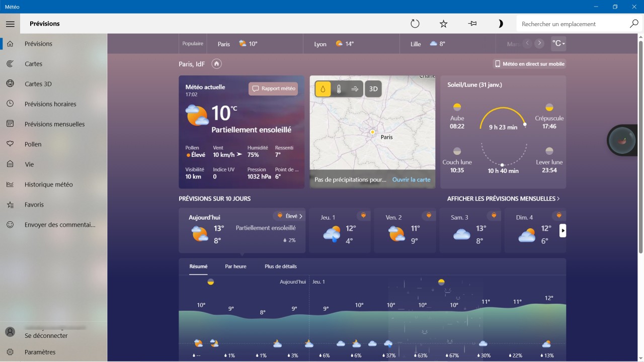This screenshot has height=362, width=644.
Task: Click Météo en direct sur mobile
Action: pos(529,64)
